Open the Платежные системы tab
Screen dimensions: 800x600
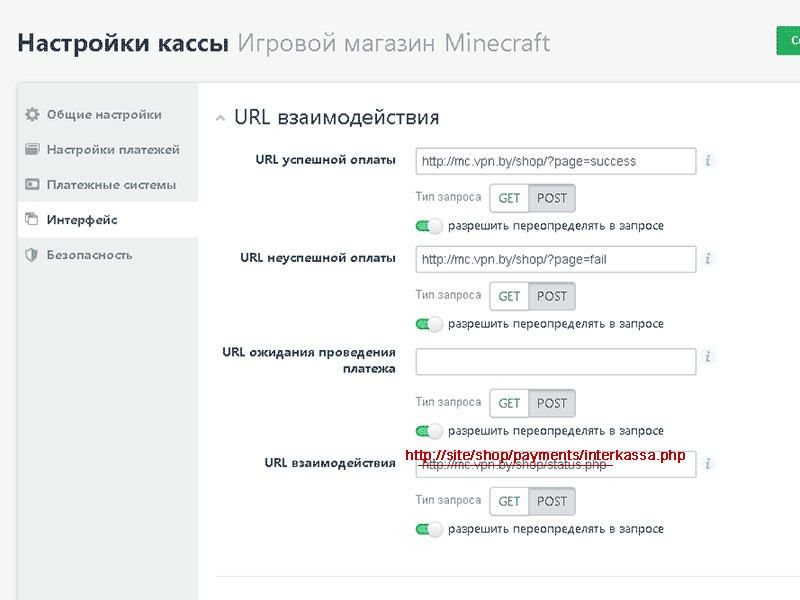click(x=111, y=185)
